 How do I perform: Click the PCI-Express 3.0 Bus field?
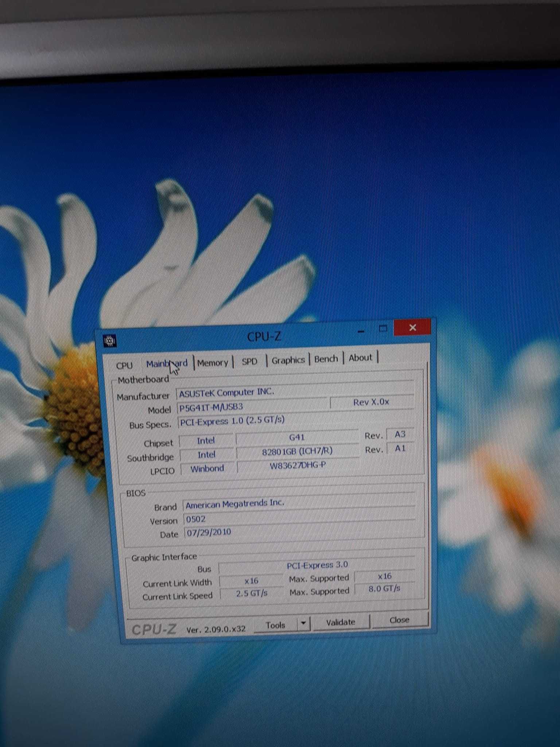pos(316,565)
